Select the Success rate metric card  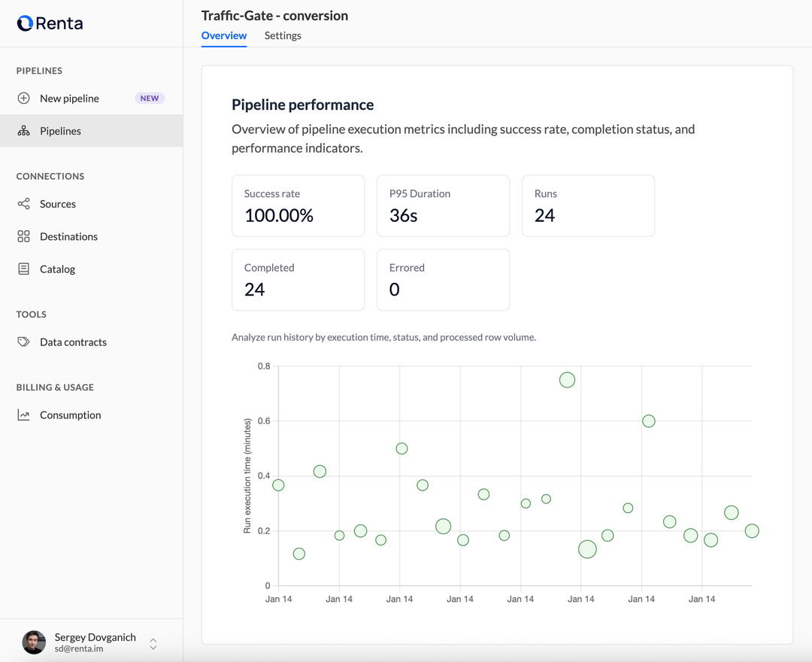click(298, 205)
